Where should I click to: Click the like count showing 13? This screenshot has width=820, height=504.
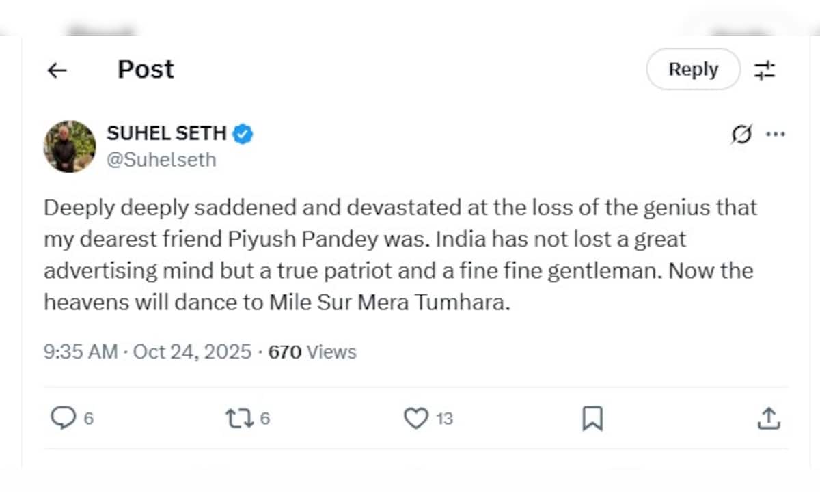pyautogui.click(x=445, y=419)
